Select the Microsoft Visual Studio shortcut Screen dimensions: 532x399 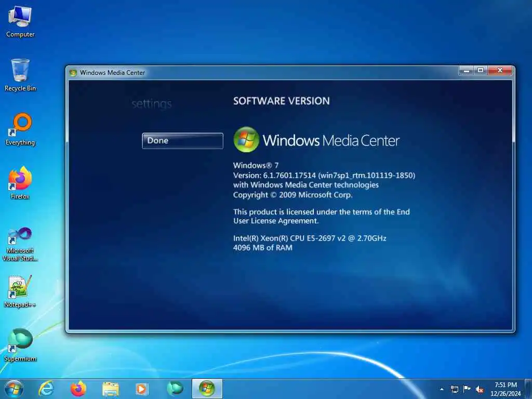20,244
